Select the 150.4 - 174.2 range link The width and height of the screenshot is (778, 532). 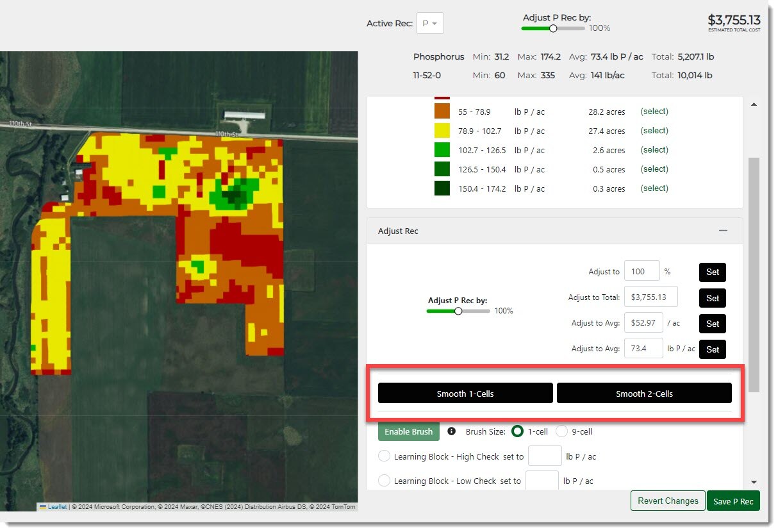coord(654,188)
